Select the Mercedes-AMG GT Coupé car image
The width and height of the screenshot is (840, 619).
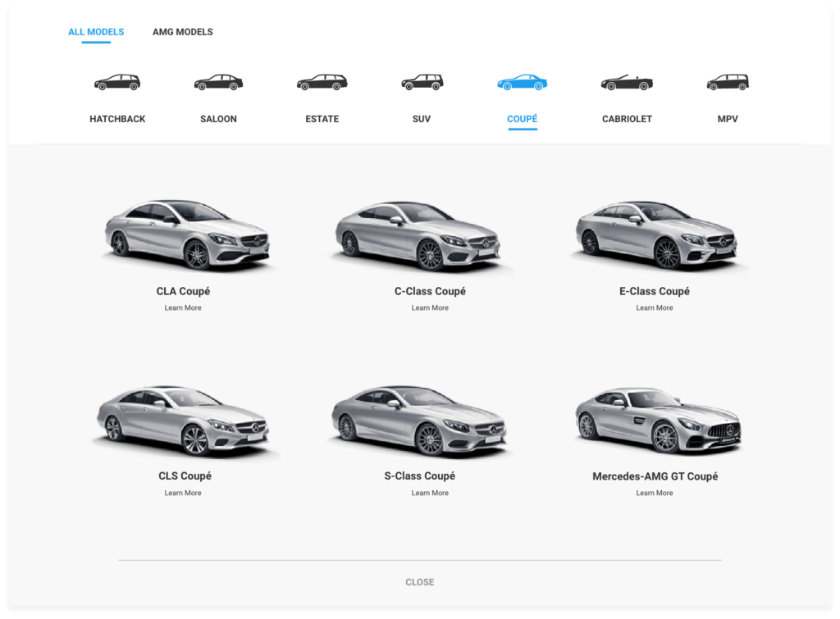tap(658, 421)
